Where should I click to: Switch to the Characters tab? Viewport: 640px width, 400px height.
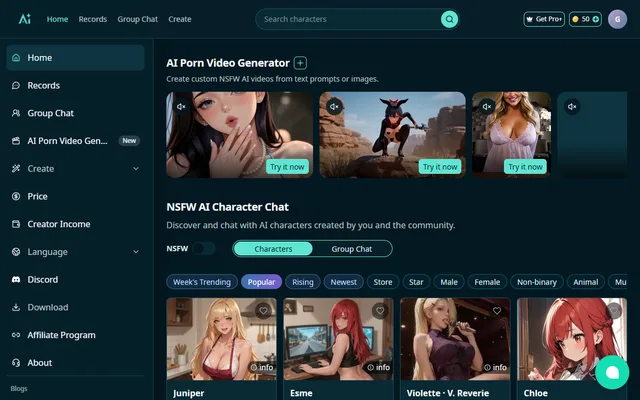click(273, 249)
